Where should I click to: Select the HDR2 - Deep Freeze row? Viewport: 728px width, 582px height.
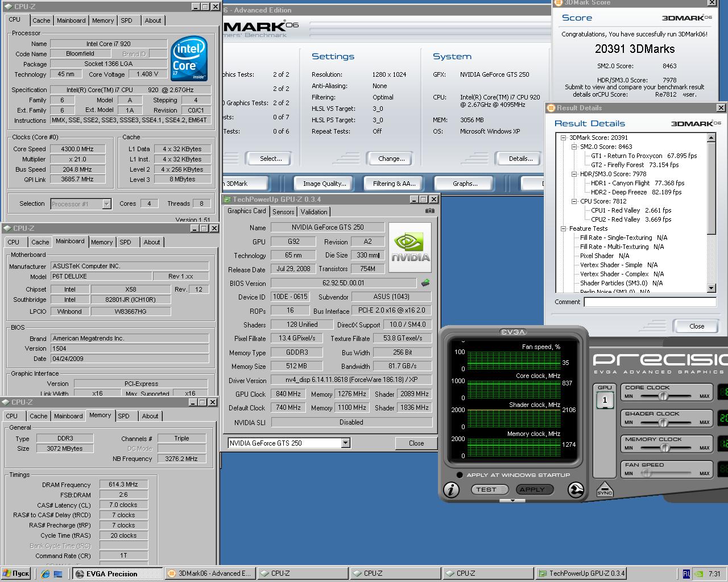click(x=636, y=192)
